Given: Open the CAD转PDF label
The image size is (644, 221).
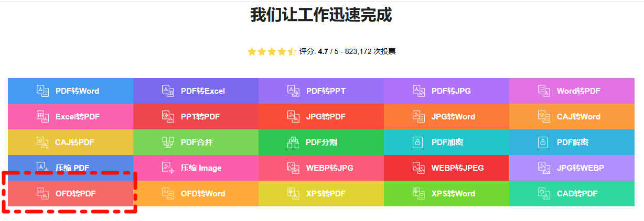Looking at the screenshot, I should [x=577, y=193].
